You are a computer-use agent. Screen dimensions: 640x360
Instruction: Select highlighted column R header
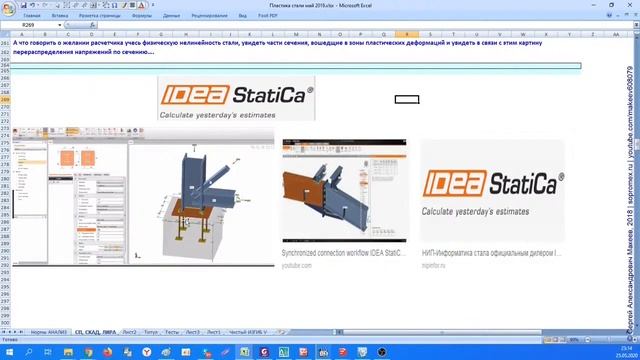point(407,35)
